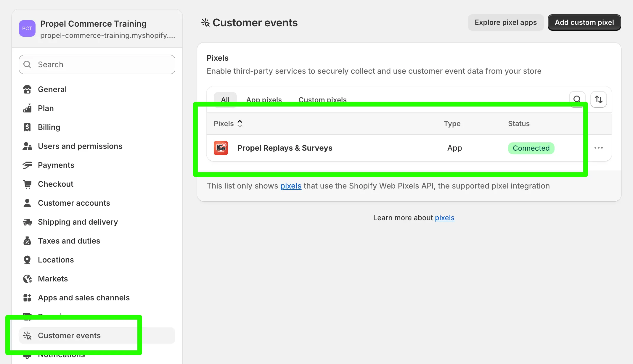The image size is (633, 364).
Task: Click the Checkout cart icon
Action: [27, 184]
